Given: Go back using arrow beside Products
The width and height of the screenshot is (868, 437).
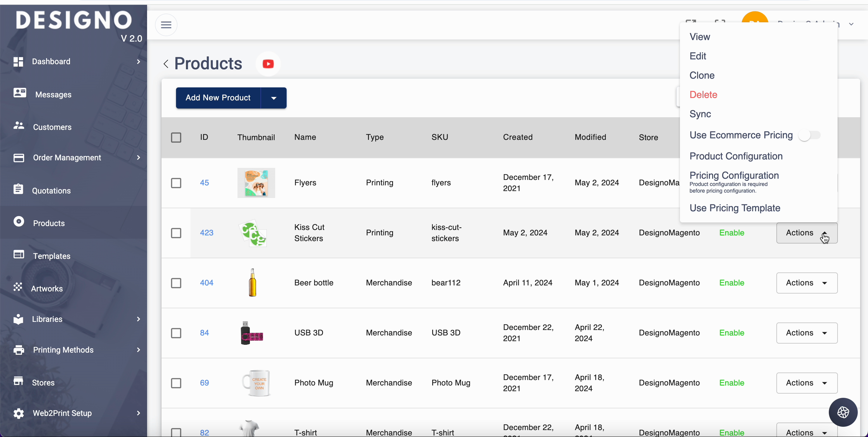Looking at the screenshot, I should coord(166,64).
